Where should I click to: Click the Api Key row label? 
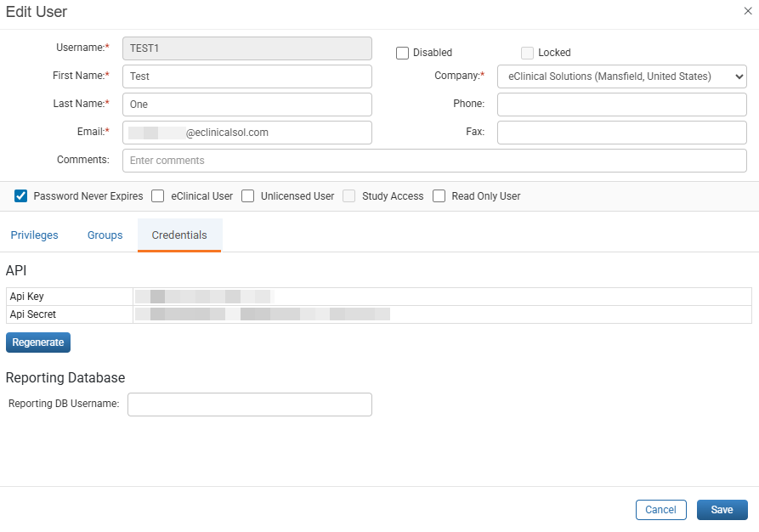[26, 297]
